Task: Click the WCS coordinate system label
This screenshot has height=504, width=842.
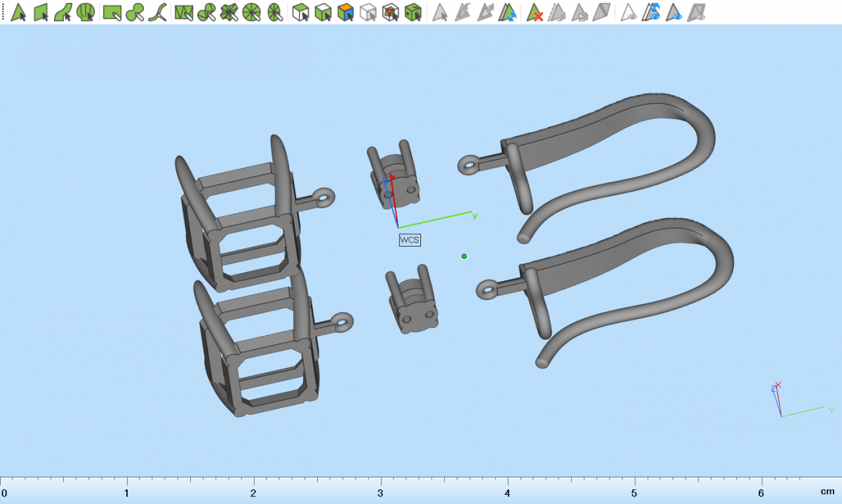Action: (x=410, y=240)
